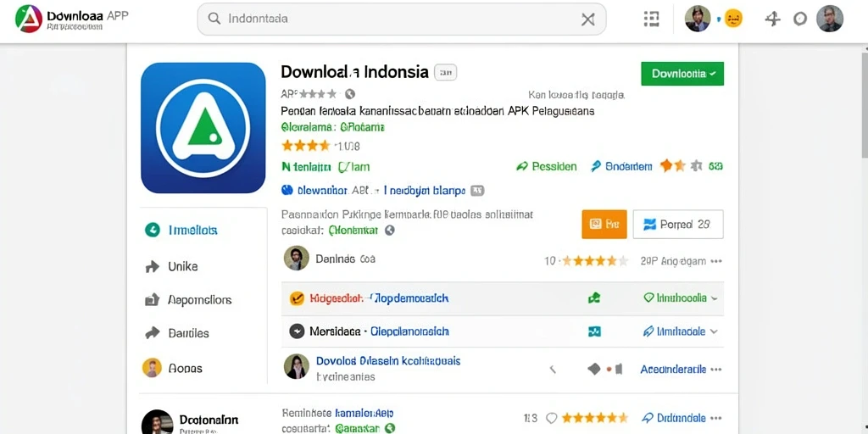Select Tmelfots in the sidebar
This screenshot has height=434, width=868.
pyautogui.click(x=192, y=231)
